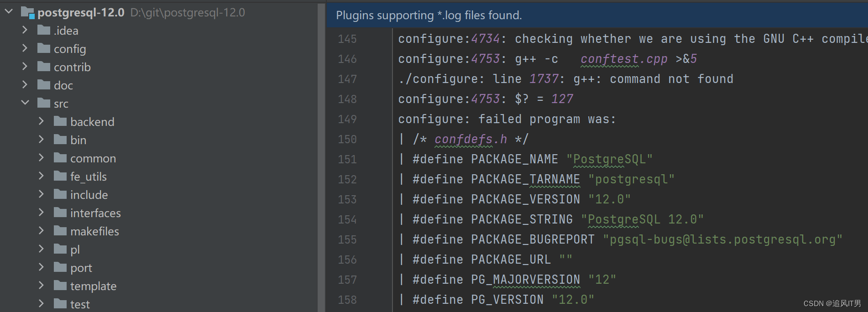
Task: Click the D:\git\postgresql-12.0 path text
Action: point(188,13)
